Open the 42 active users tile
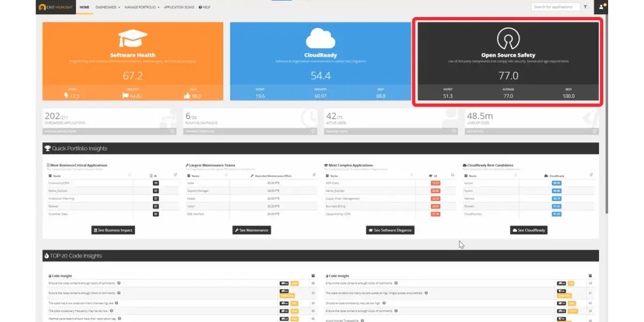644x322 pixels. [x=391, y=122]
